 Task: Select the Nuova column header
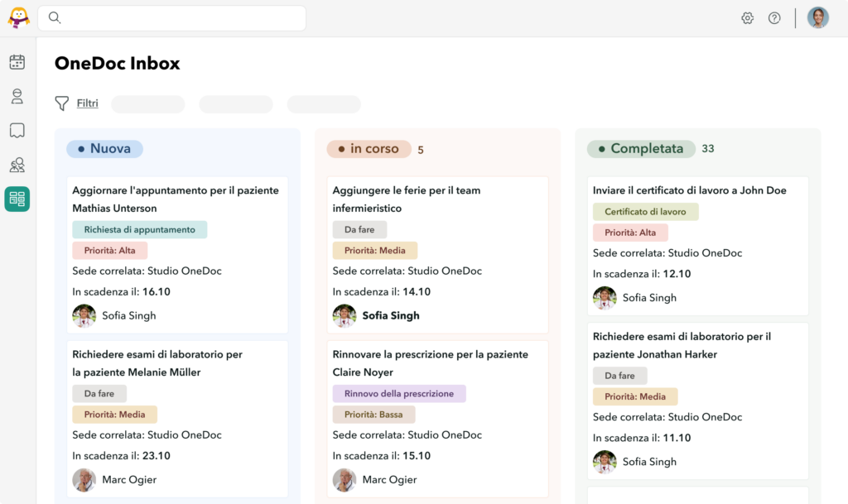(104, 148)
